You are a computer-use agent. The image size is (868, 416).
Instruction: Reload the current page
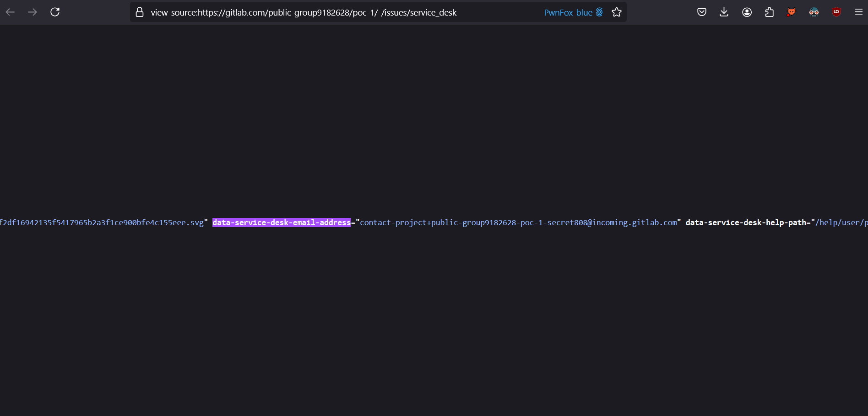55,12
